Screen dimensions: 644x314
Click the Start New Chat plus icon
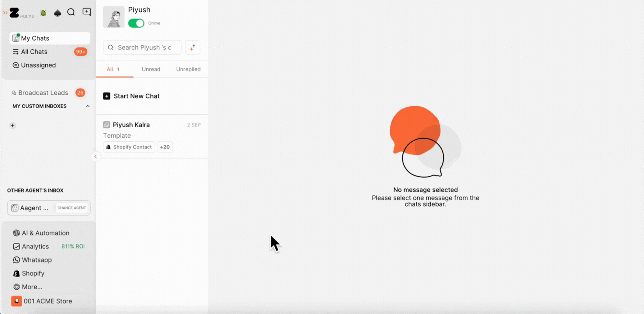click(107, 96)
